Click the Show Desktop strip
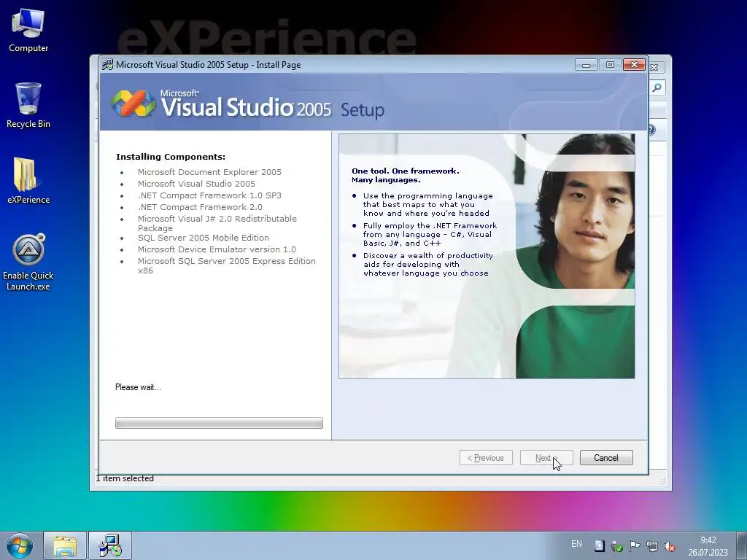 tap(741, 545)
